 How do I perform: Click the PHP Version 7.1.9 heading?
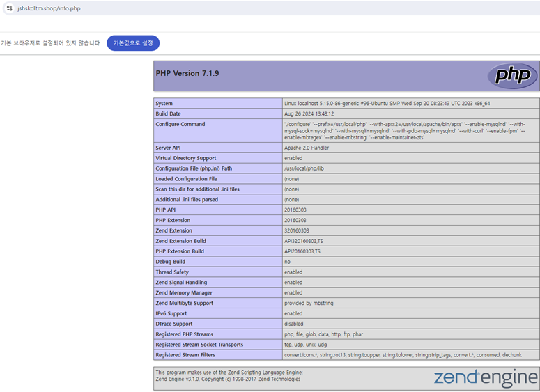click(x=187, y=73)
